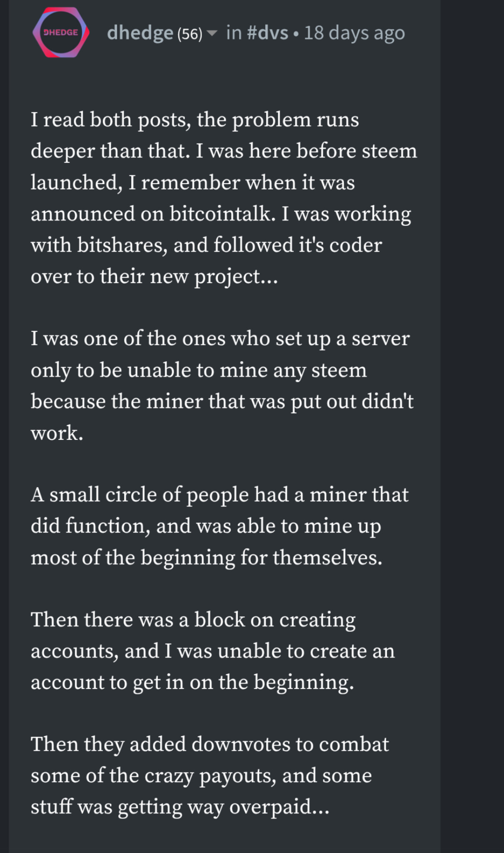Click the single word line work.
Screen dimensions: 504x853
pyautogui.click(x=57, y=433)
